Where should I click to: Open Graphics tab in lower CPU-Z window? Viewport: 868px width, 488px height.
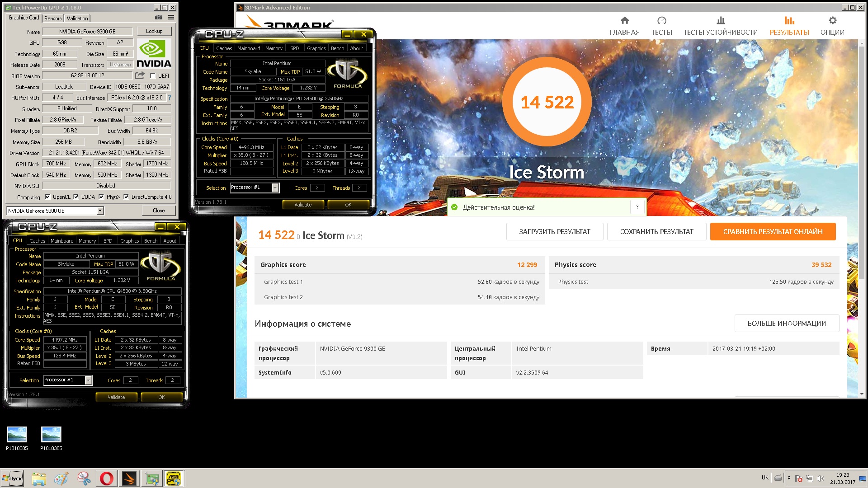pos(130,241)
